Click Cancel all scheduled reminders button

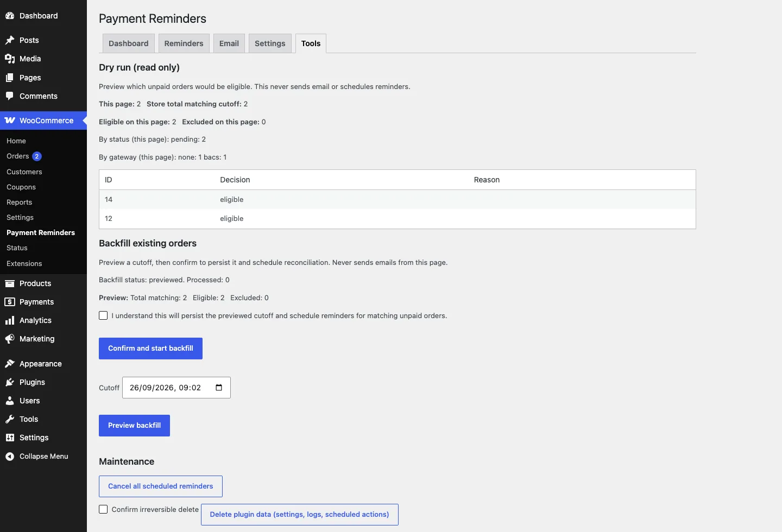161,486
